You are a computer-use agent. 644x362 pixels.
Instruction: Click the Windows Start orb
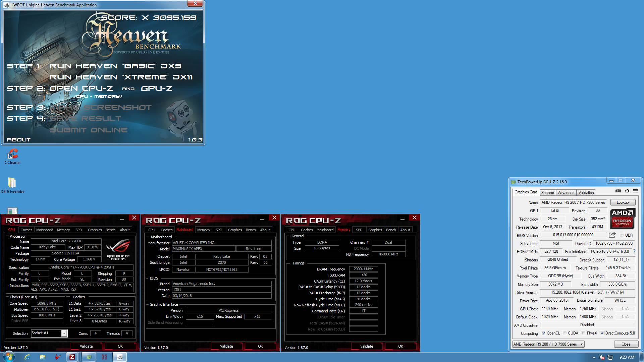pyautogui.click(x=9, y=357)
